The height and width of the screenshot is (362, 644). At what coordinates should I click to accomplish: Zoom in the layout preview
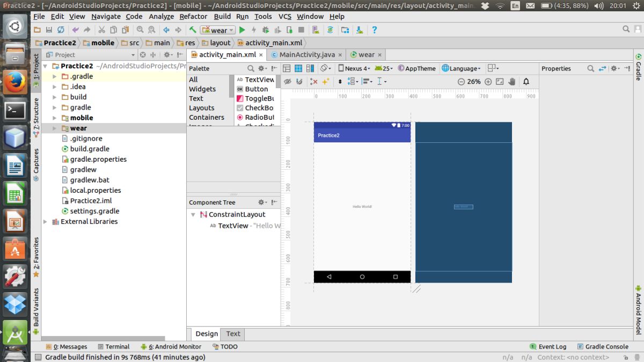point(488,82)
